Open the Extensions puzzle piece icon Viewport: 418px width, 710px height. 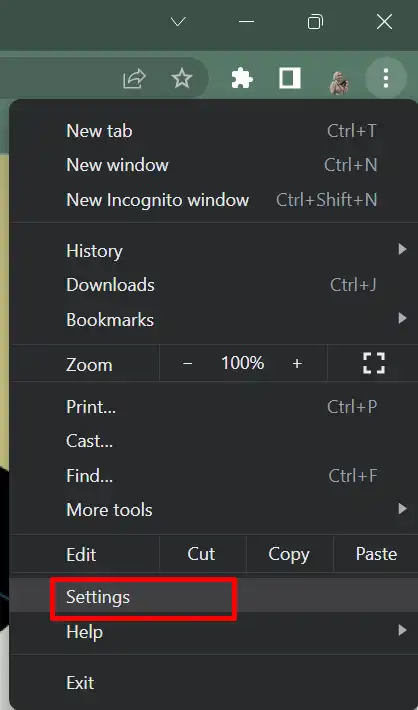point(242,78)
